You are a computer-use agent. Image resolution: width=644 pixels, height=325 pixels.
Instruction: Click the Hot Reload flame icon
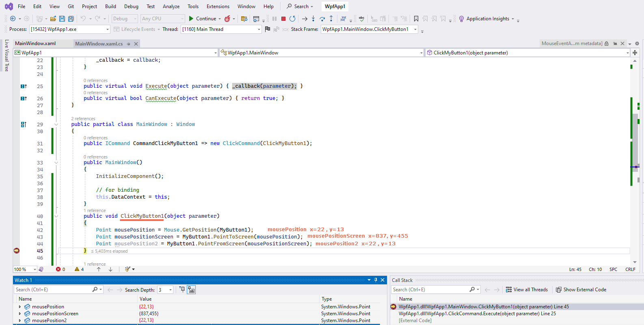(227, 19)
